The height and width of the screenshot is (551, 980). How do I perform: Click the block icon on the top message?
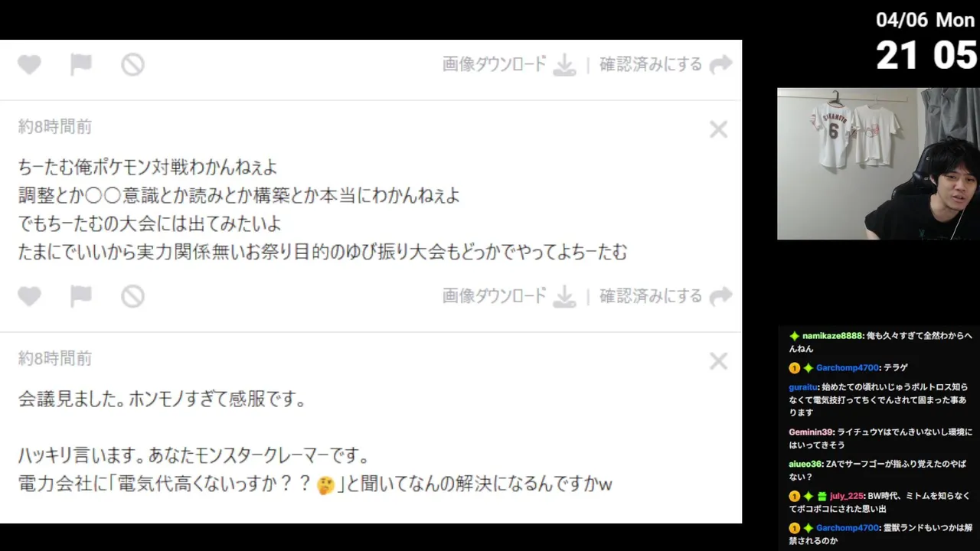[x=132, y=65]
